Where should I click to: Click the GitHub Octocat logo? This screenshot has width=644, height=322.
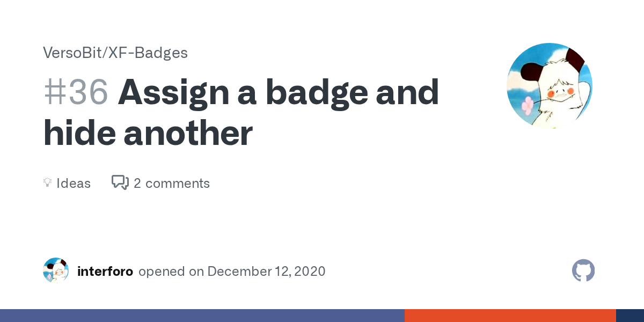pyautogui.click(x=583, y=271)
